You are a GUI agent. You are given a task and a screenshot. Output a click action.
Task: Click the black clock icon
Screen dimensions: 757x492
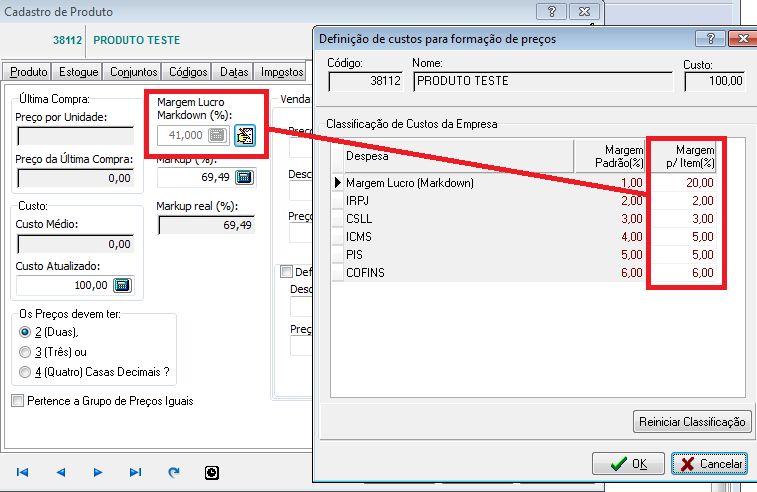[x=212, y=472]
